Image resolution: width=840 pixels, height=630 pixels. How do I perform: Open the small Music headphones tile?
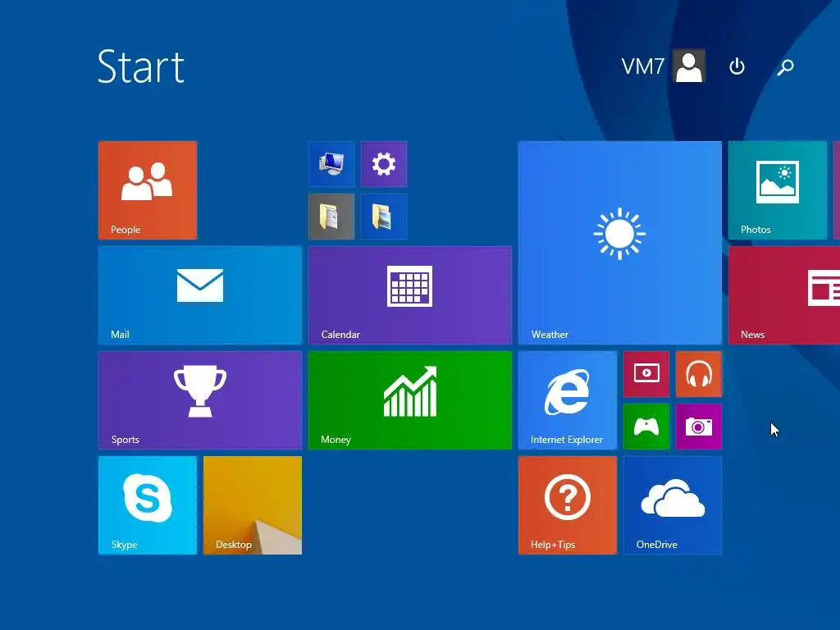(x=699, y=374)
